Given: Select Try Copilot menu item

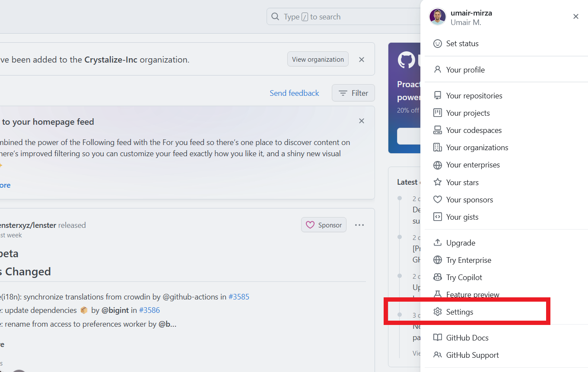Looking at the screenshot, I should (506, 277).
